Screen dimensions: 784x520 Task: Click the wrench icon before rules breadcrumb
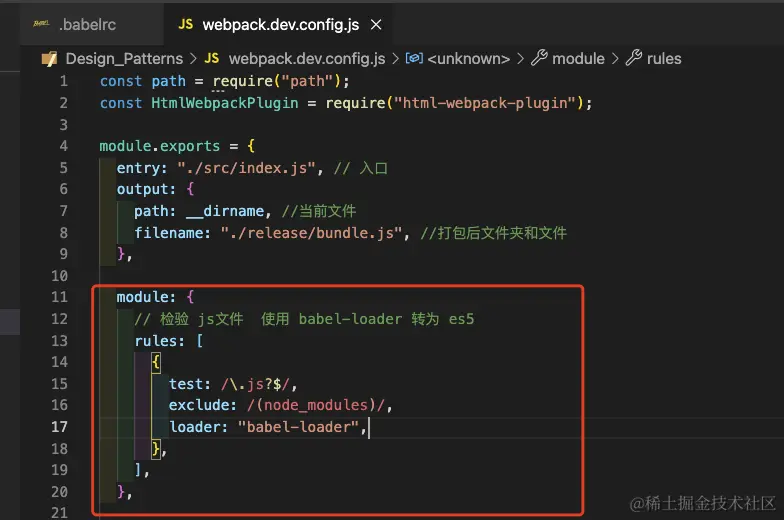click(634, 58)
